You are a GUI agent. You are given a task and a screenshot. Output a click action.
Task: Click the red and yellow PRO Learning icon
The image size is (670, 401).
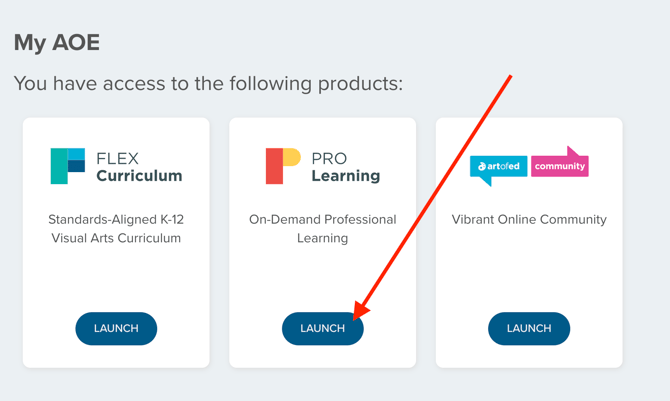[282, 166]
